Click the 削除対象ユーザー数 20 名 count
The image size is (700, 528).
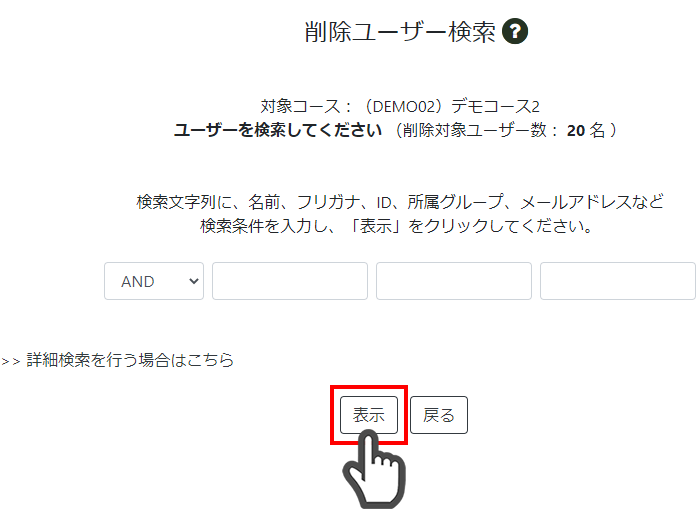[507, 130]
